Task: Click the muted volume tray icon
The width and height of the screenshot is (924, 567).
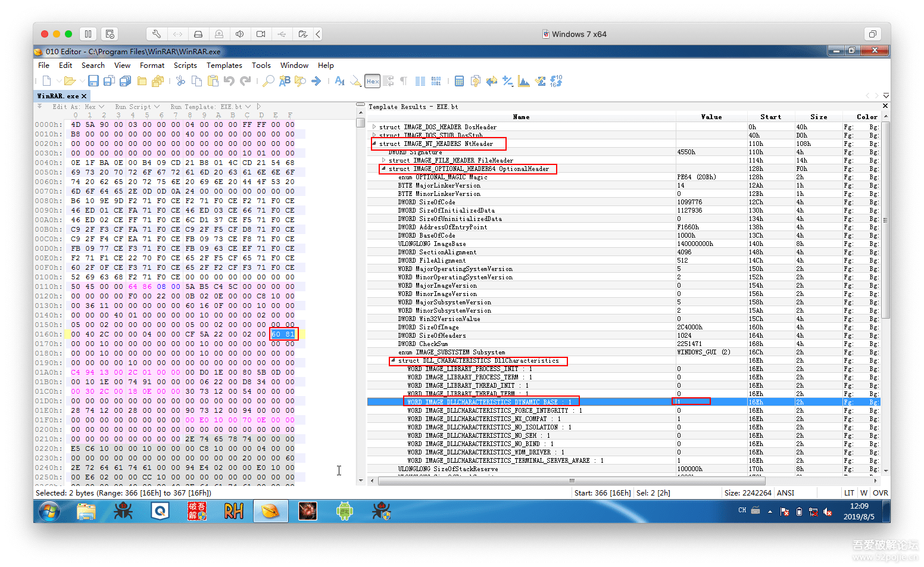Action: 828,511
